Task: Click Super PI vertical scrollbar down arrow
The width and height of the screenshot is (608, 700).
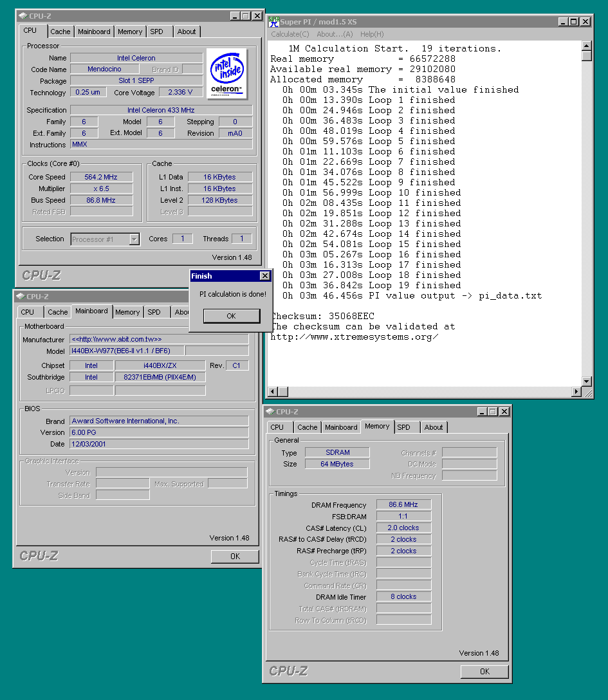Action: (x=587, y=382)
